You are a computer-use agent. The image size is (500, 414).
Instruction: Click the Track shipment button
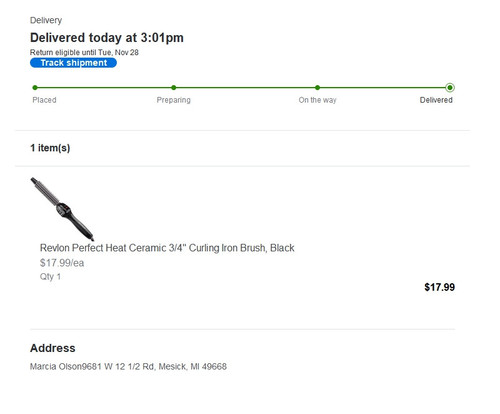pos(73,63)
